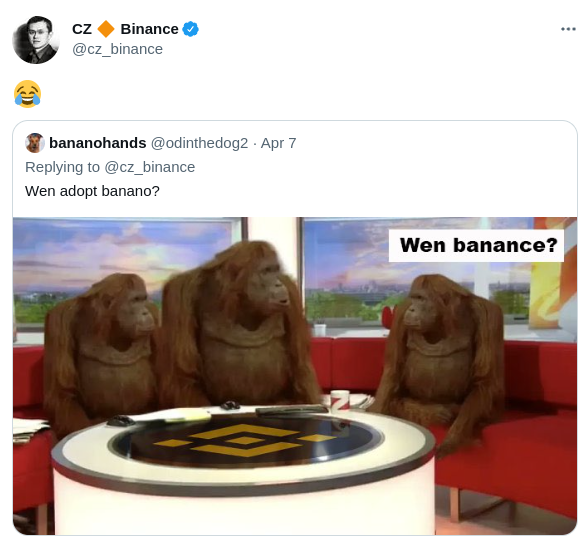The image size is (586, 542).
Task: Click the blue verified badge
Action: click(190, 29)
